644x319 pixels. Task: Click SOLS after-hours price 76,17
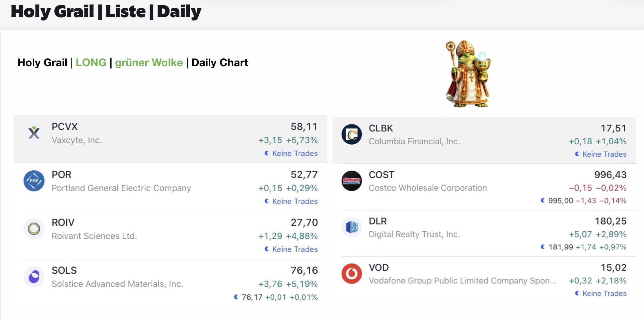click(x=252, y=297)
